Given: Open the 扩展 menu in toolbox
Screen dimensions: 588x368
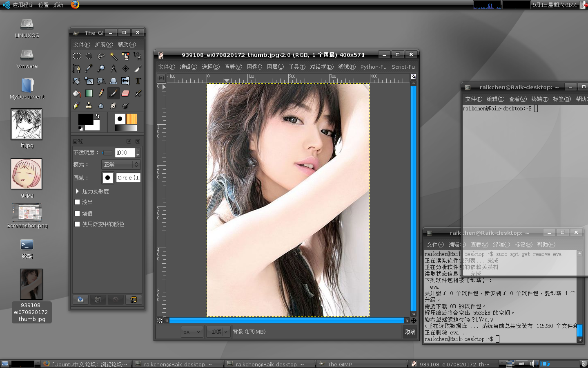Looking at the screenshot, I should click(x=104, y=45).
